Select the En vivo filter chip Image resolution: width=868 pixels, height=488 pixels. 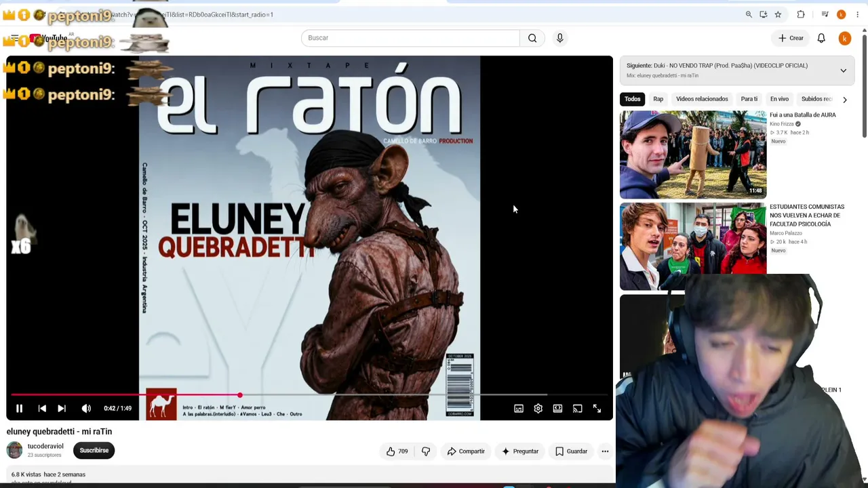click(x=779, y=99)
